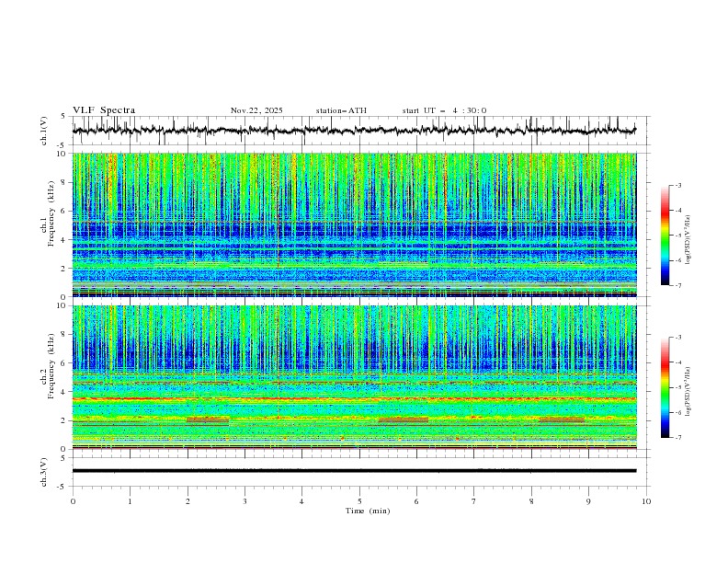728x563 pixels.
Task: Click the middle red 2 kHz burst in ch.2
Action: tap(403, 419)
